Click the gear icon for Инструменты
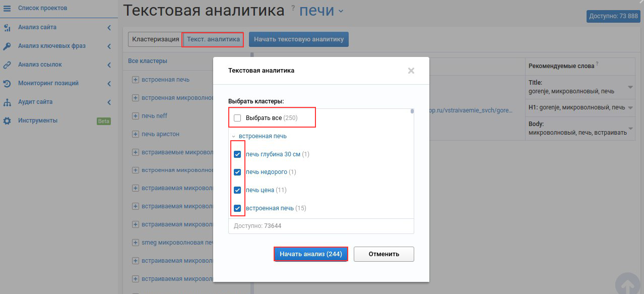Screen dimensions: 644x294 [x=7, y=121]
